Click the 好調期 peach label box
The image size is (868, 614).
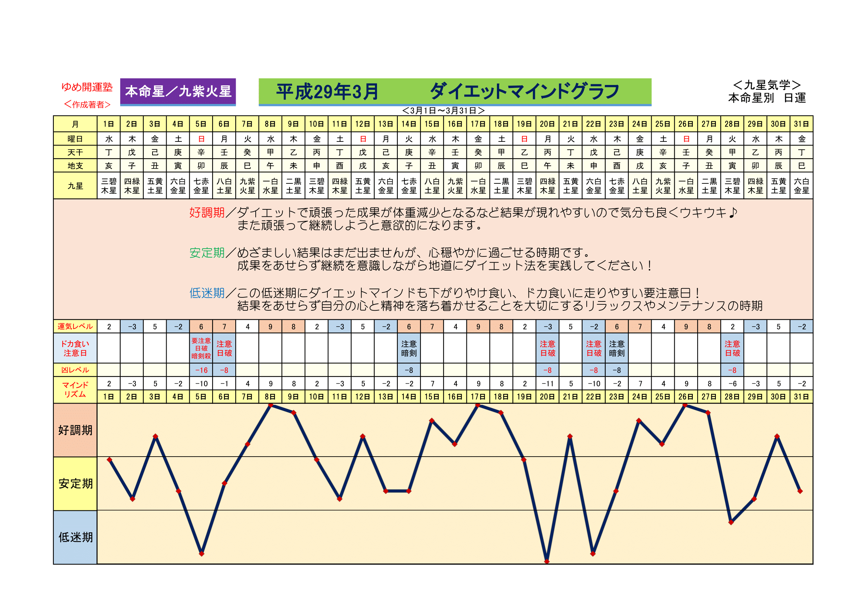pyautogui.click(x=75, y=430)
